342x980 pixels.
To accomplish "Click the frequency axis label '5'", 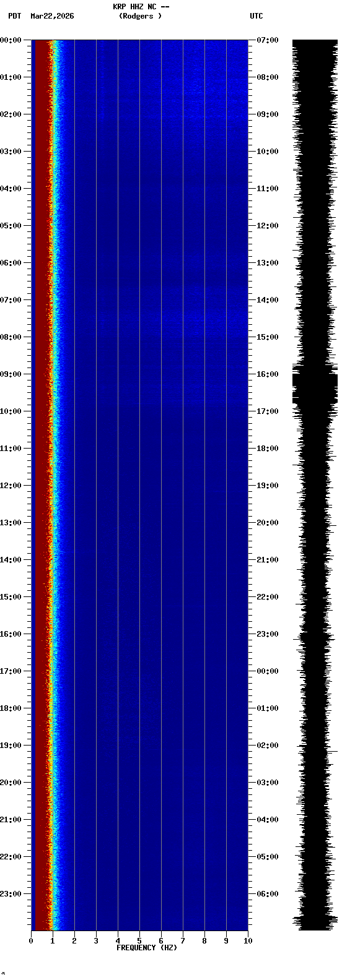I will 139,941.
